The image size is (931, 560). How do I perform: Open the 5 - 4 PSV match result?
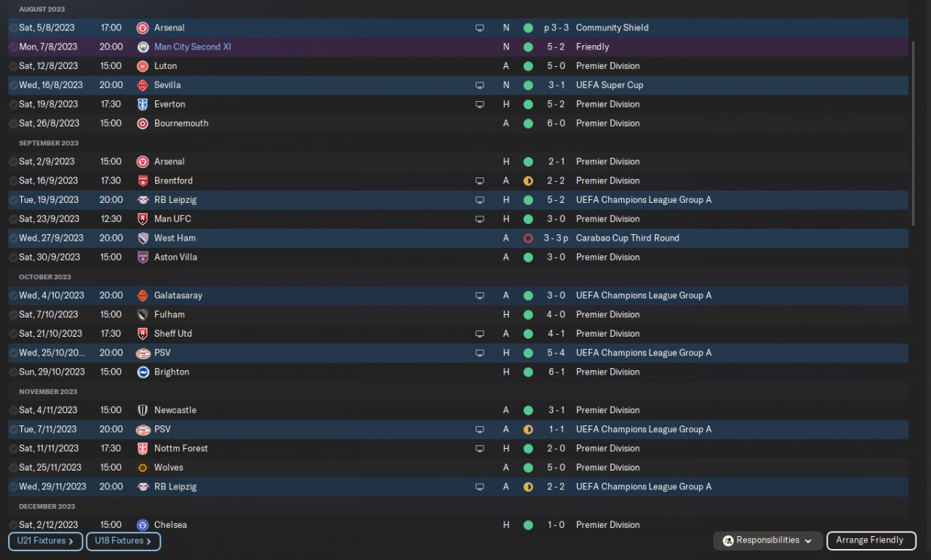[x=556, y=353]
